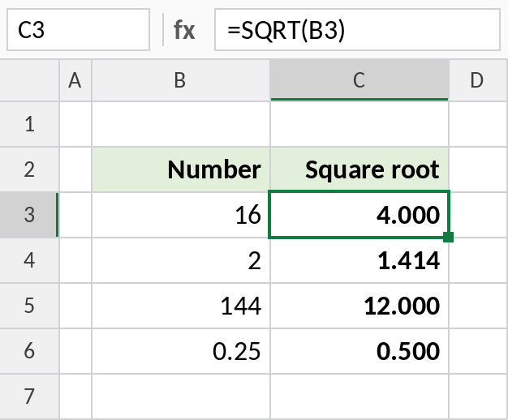Select row 6 header
This screenshot has width=508, height=420.
pos(29,351)
